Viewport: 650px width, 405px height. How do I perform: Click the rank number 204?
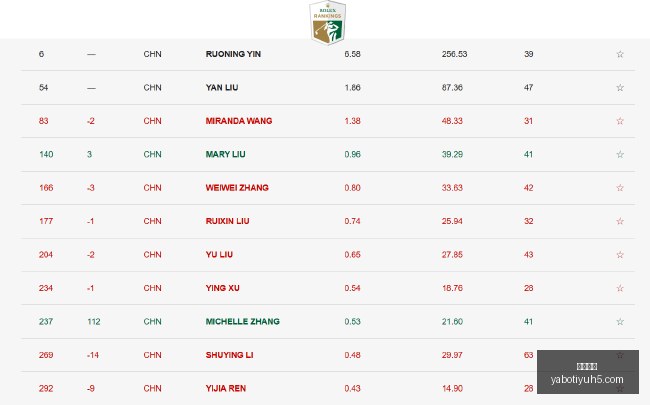46,255
